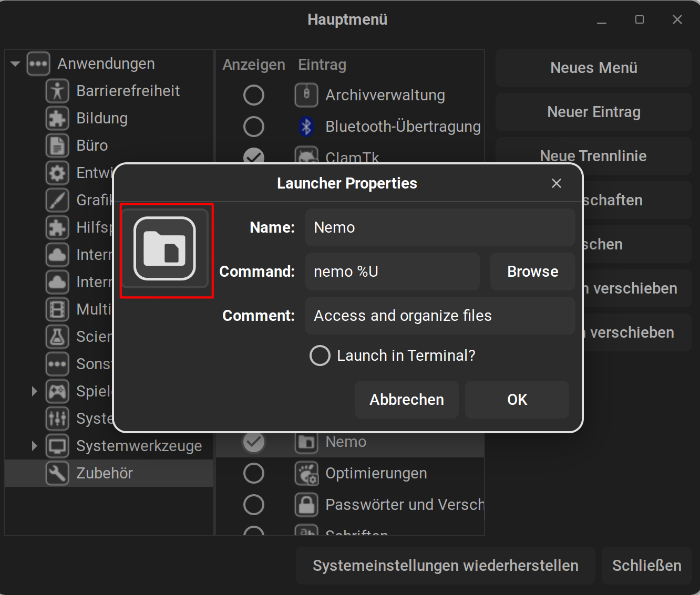Image resolution: width=700 pixels, height=595 pixels.
Task: Uncheck the Nemo show checkbox
Action: click(x=254, y=442)
